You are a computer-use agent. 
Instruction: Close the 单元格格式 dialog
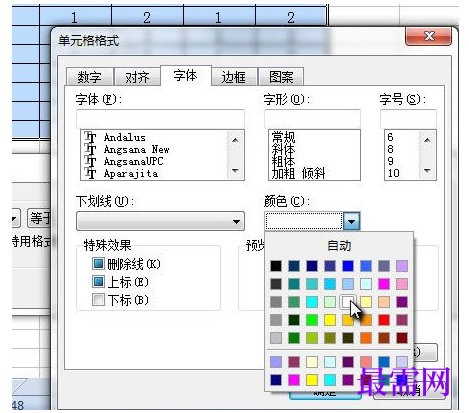pyautogui.click(x=428, y=36)
